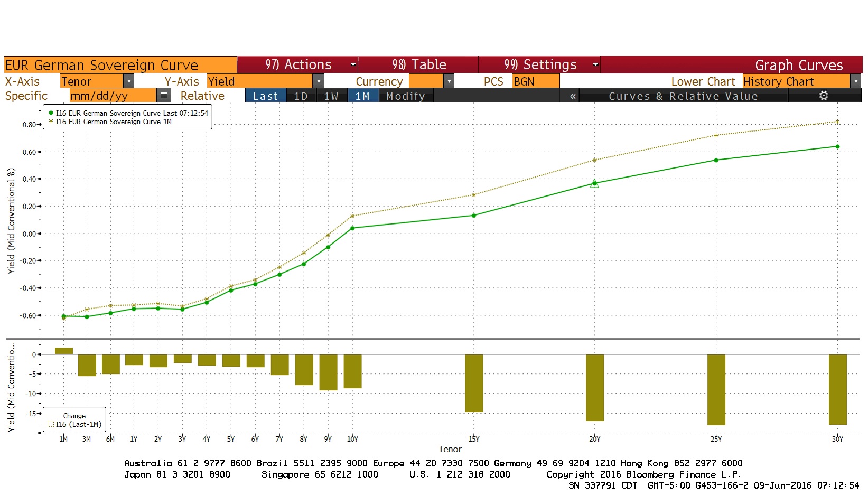Click the 1M curve legend entry

click(110, 122)
